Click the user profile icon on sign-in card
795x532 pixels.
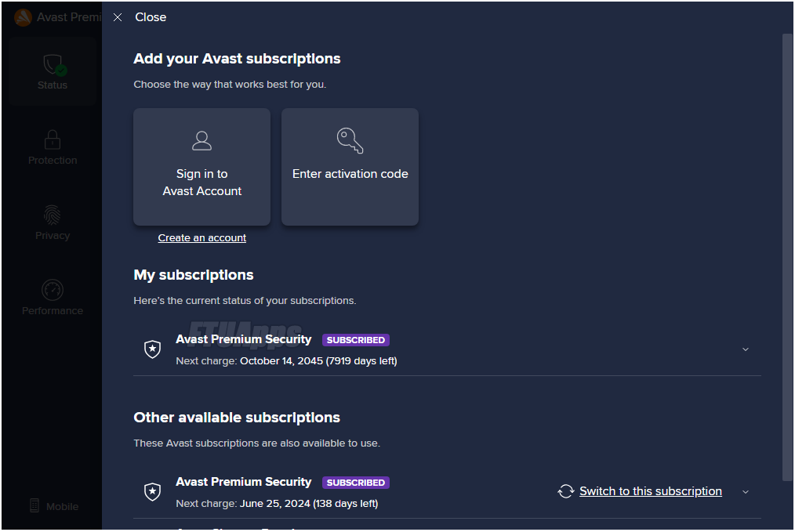[x=201, y=141]
